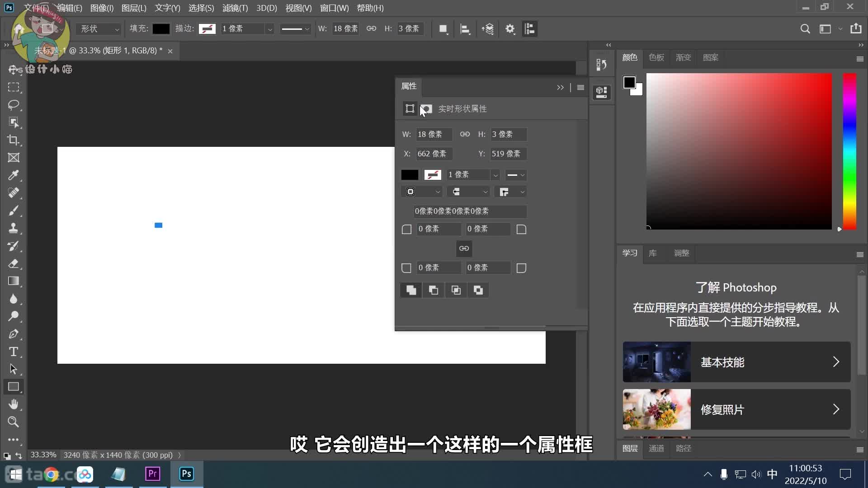The width and height of the screenshot is (868, 488).
Task: Select the Pen tool
Action: [x=14, y=334]
